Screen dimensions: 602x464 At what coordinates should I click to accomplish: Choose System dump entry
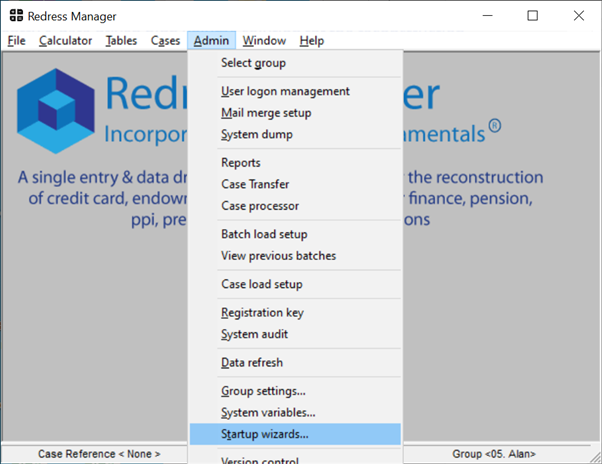(x=295, y=134)
